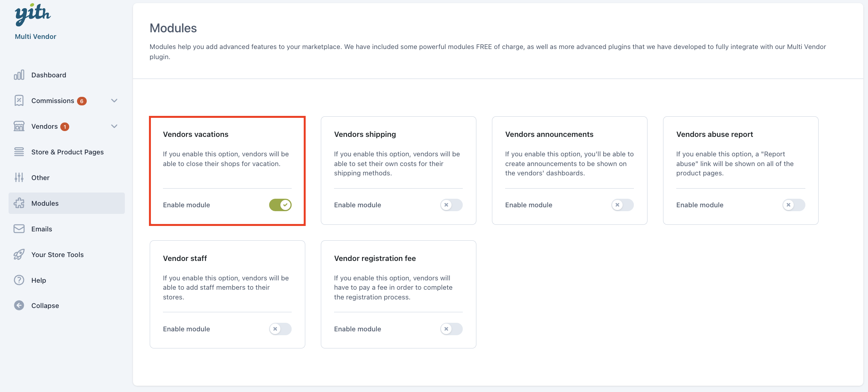Click the Vendors storefront icon

[x=19, y=126]
